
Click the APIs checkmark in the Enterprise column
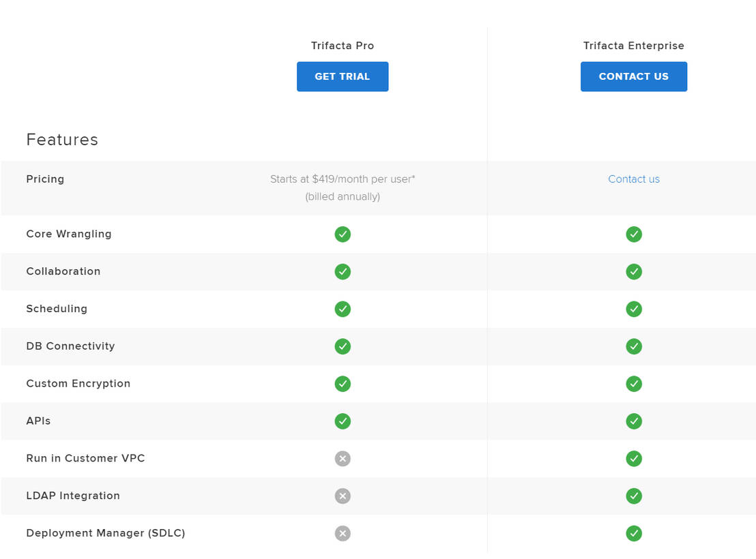click(634, 421)
